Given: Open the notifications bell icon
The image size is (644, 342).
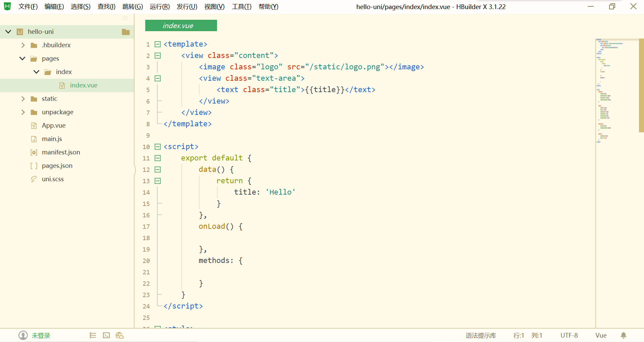Looking at the screenshot, I should click(x=624, y=335).
